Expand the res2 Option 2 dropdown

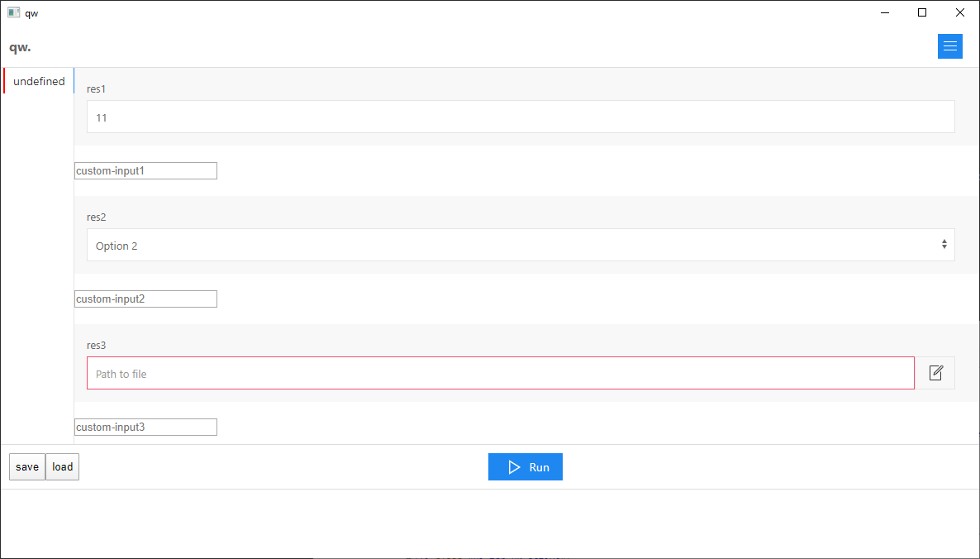(x=521, y=246)
